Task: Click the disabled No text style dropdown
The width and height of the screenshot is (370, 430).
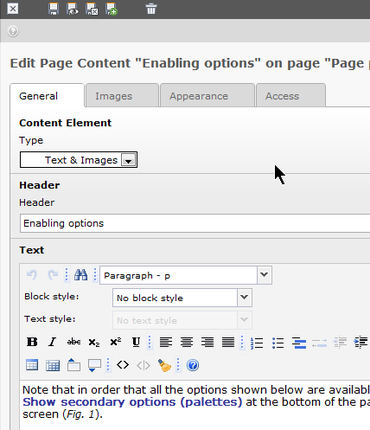Action: [182, 320]
